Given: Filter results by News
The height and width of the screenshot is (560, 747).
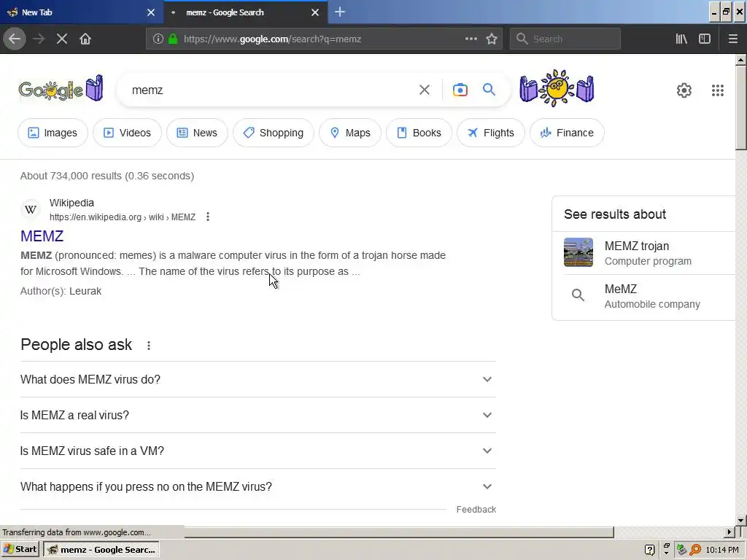Looking at the screenshot, I should [197, 133].
